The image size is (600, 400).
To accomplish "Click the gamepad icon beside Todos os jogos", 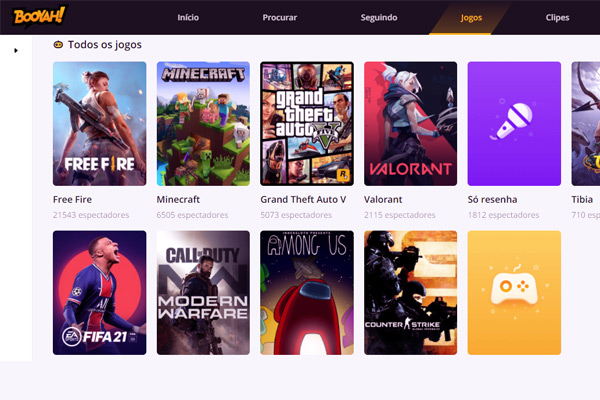I will coord(58,45).
